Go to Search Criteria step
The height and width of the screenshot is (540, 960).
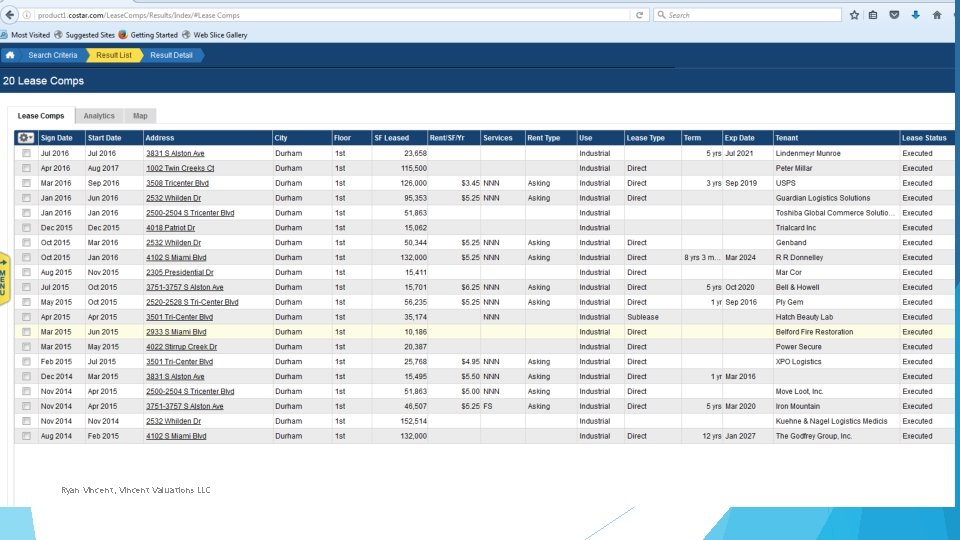[x=53, y=55]
